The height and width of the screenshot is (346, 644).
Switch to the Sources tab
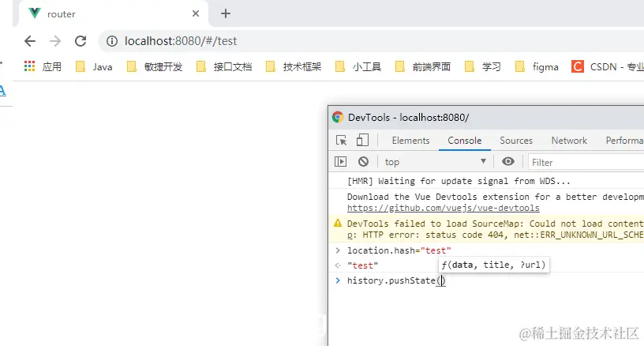click(516, 141)
